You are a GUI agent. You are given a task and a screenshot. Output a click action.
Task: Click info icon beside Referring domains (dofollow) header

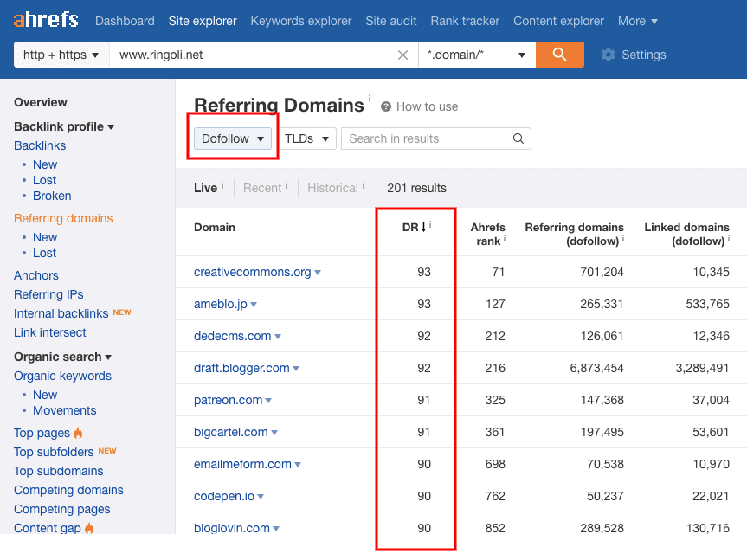[x=623, y=238]
